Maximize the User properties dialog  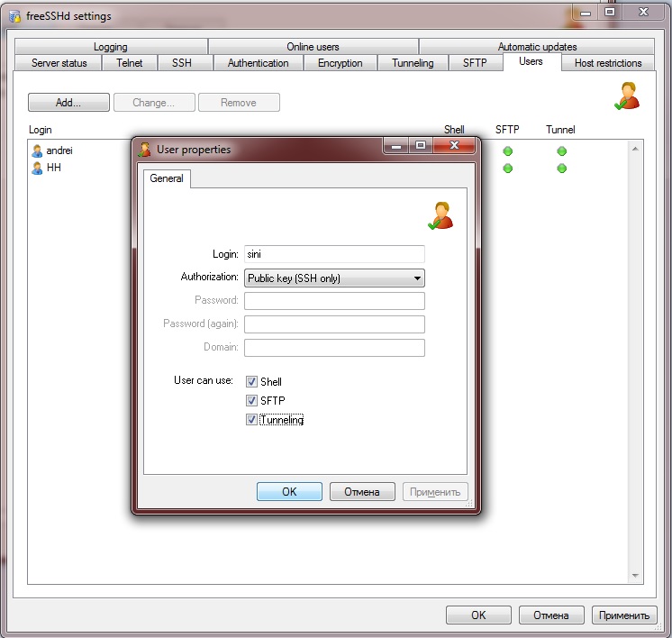point(421,145)
